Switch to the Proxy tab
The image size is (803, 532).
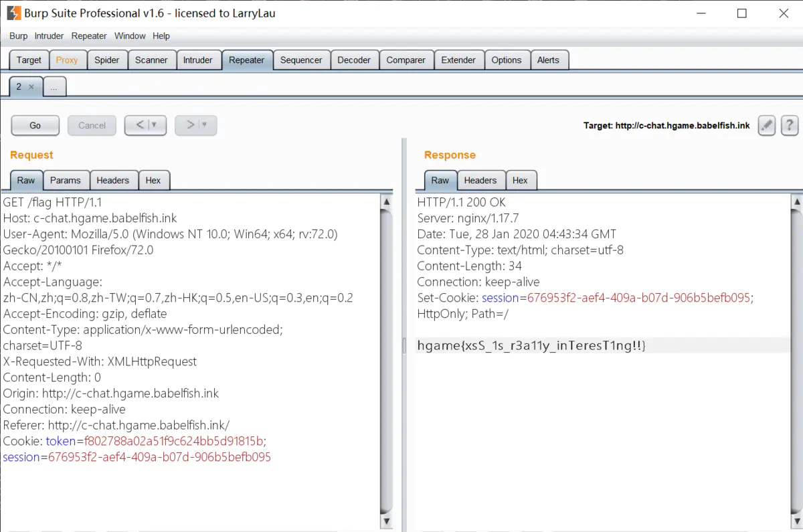67,60
